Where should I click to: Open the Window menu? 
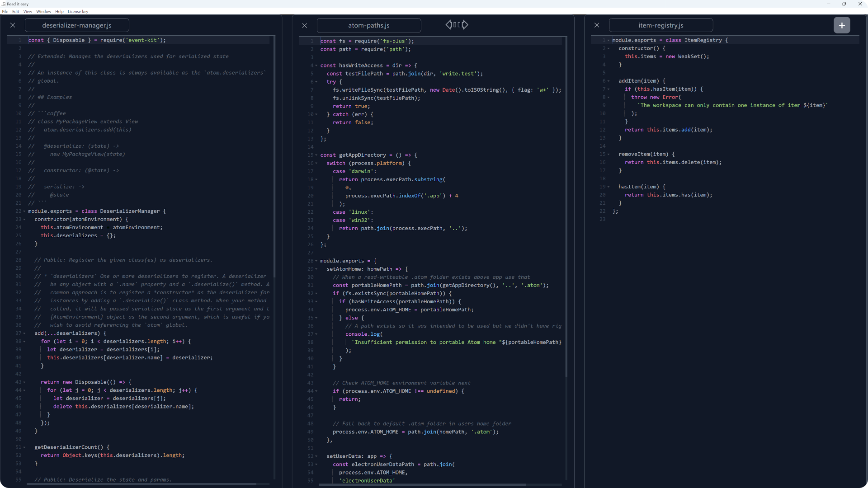pos(44,11)
